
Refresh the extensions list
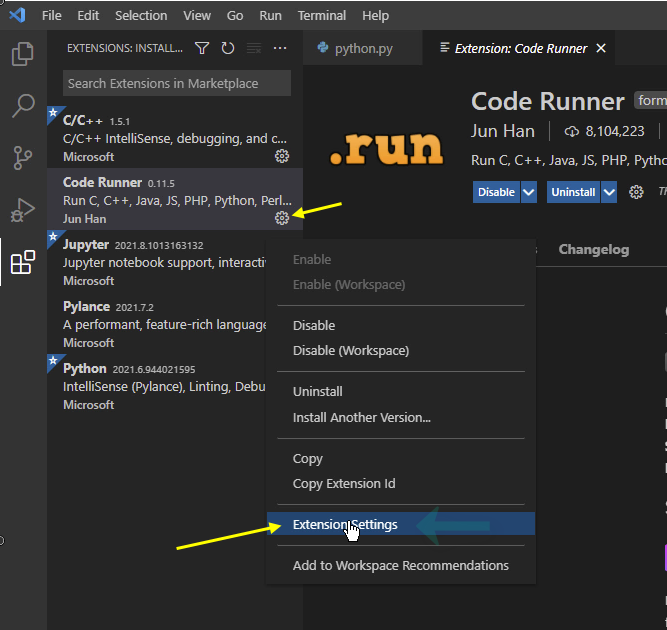click(228, 48)
